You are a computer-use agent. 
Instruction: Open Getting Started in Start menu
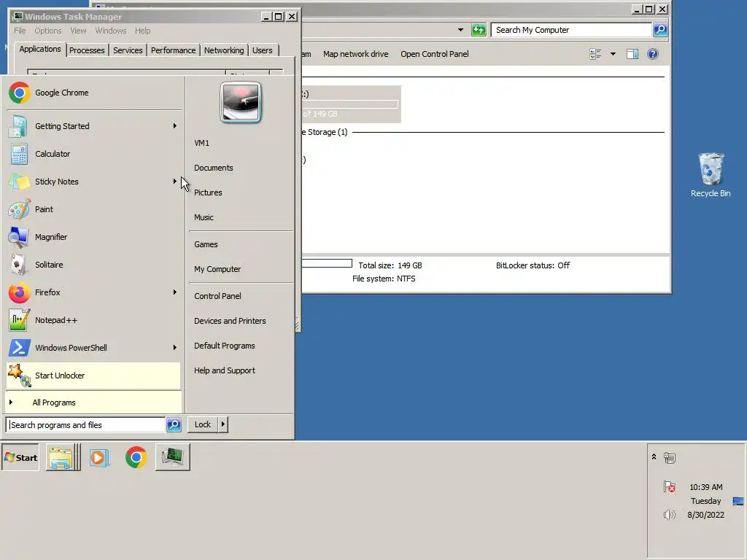[x=94, y=126]
